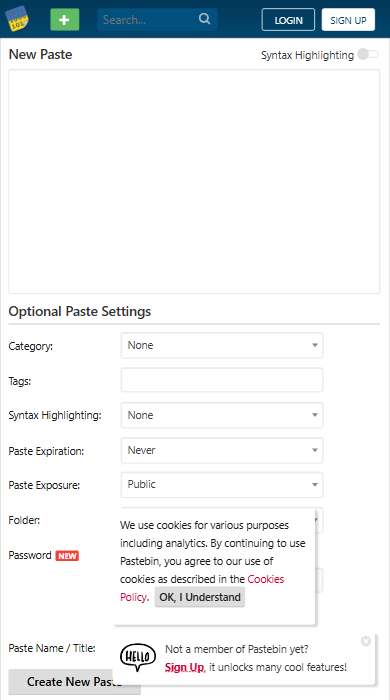This screenshot has height=700, width=390.
Task: Click the search magnifier icon
Action: point(204,19)
